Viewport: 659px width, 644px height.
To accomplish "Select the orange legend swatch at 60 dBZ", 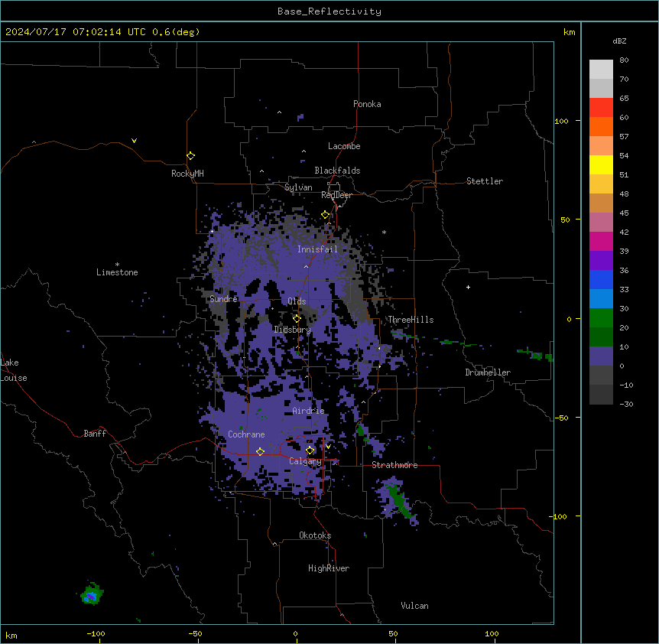I will pos(601,126).
